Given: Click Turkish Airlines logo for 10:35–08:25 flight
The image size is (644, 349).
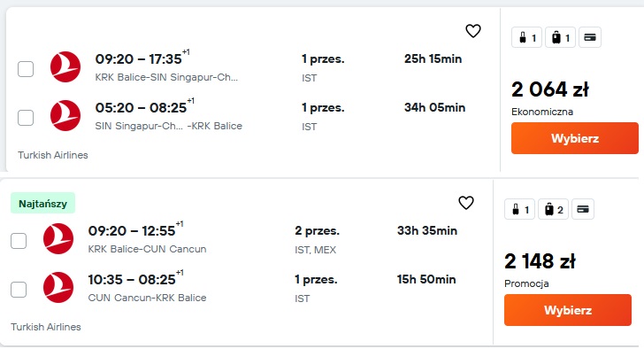Looking at the screenshot, I should [58, 287].
